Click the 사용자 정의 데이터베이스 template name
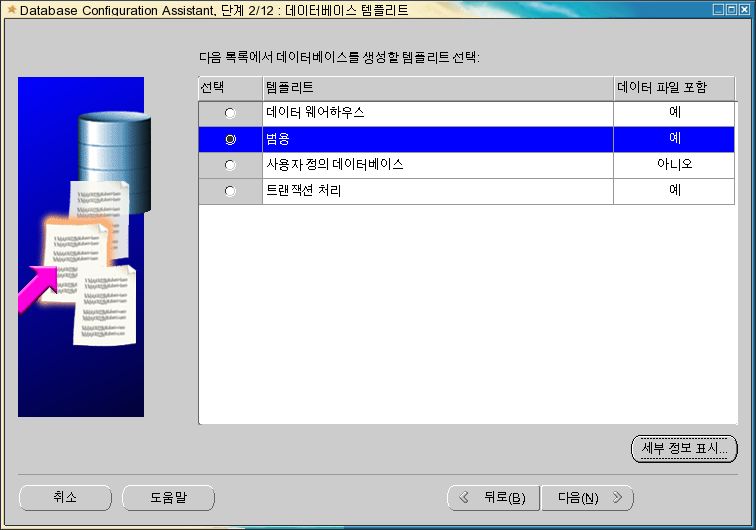The image size is (756, 530). tap(335, 165)
